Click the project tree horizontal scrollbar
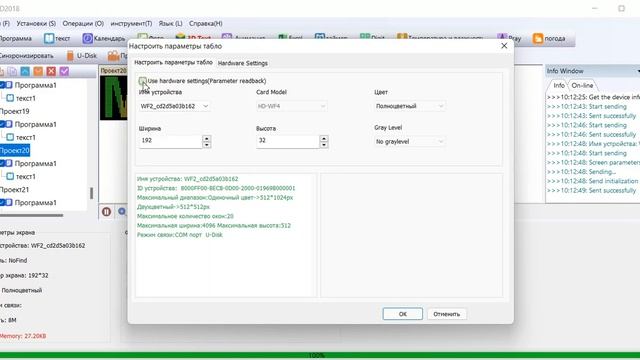 click(31, 215)
